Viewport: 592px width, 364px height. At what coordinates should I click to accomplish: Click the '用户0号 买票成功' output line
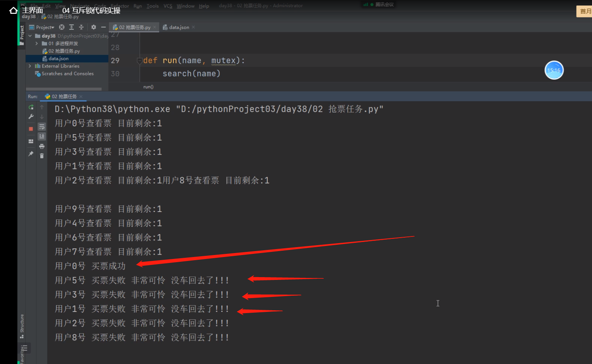(x=90, y=266)
